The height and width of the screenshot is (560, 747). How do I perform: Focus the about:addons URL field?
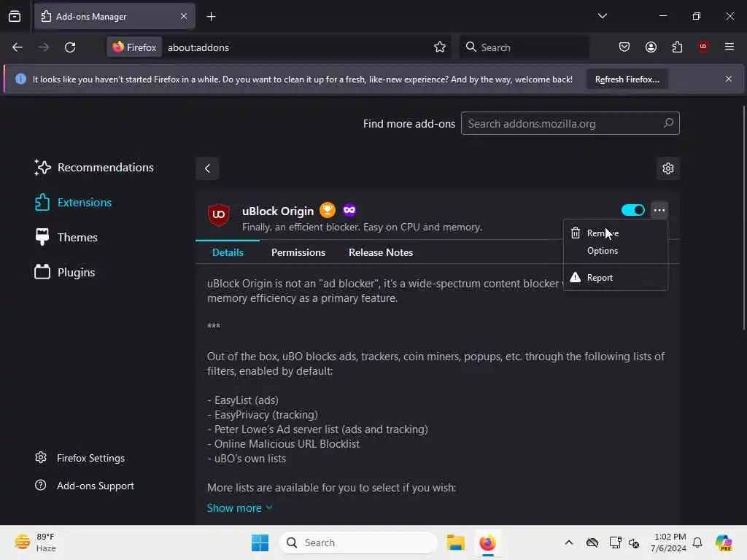295,47
